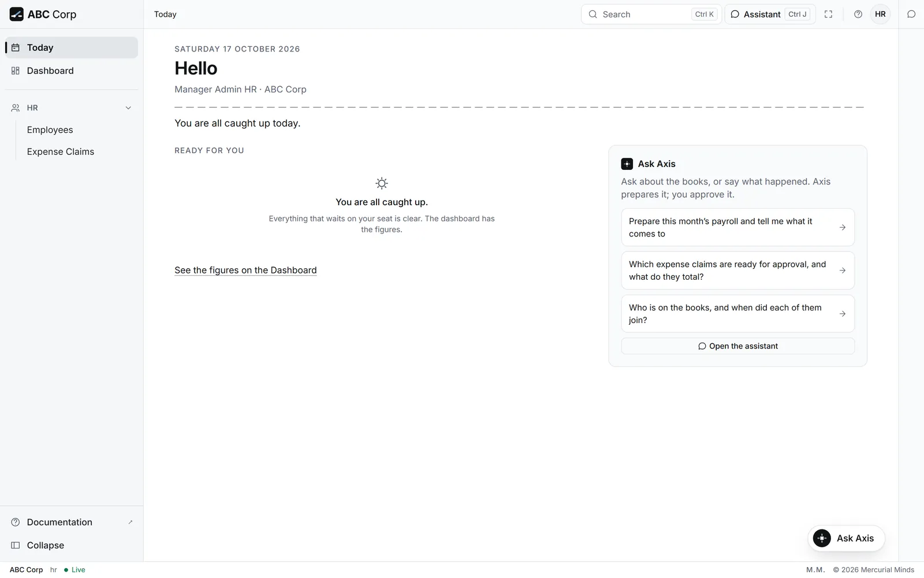
Task: Open the HR user avatar menu
Action: (880, 14)
